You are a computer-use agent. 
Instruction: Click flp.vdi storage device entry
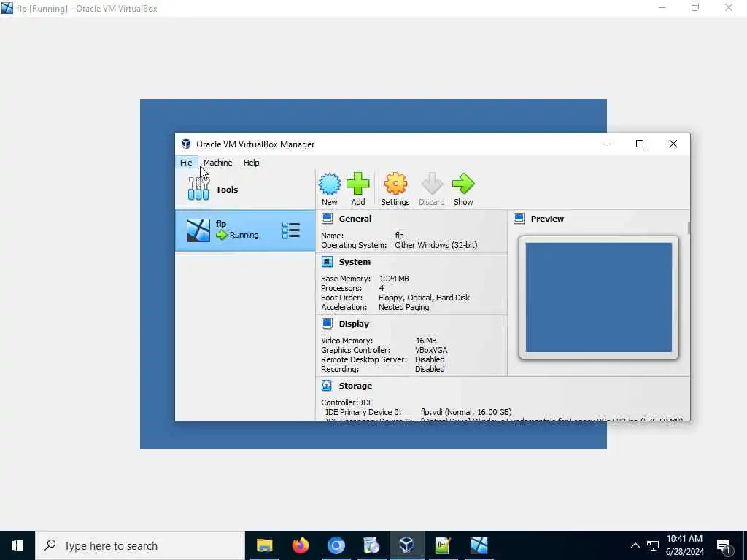[x=466, y=412]
